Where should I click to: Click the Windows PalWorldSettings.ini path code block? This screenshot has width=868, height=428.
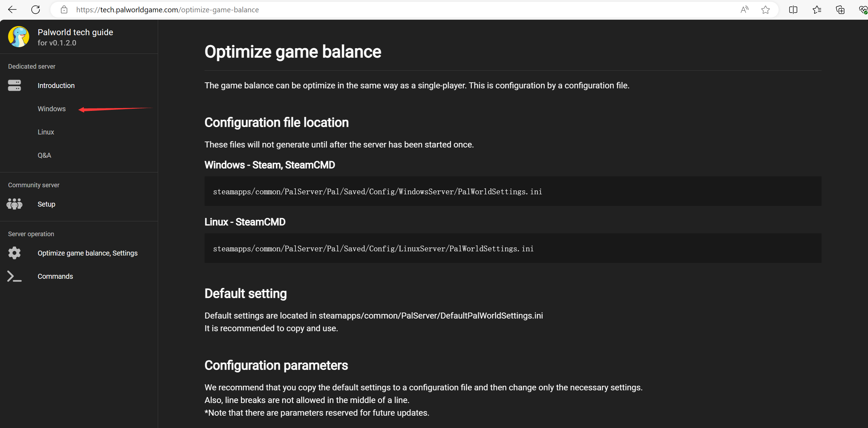tap(377, 191)
